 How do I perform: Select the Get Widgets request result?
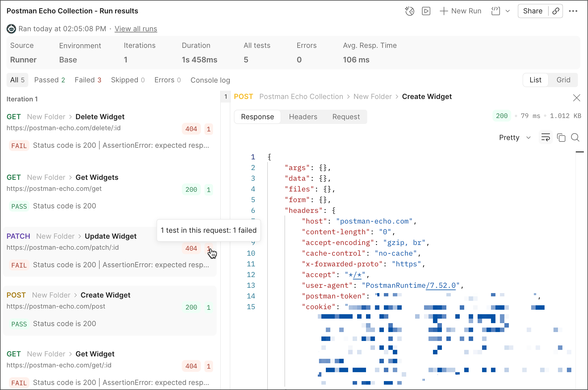click(97, 177)
